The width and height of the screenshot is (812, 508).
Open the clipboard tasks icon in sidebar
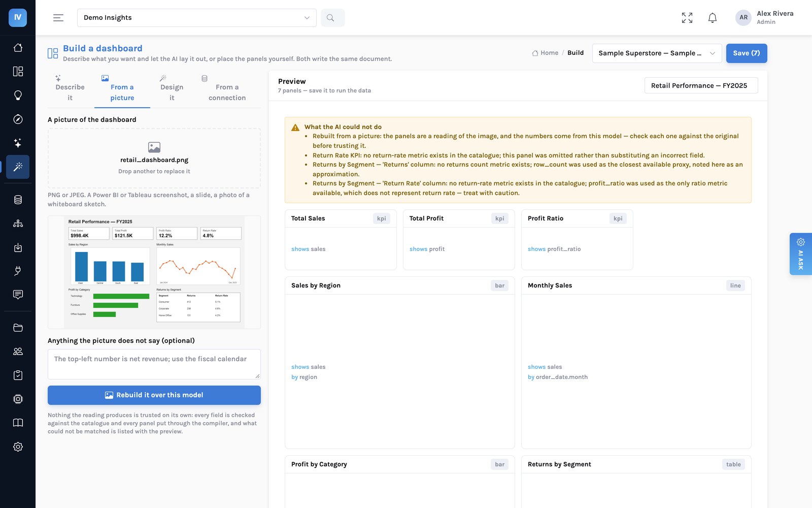(x=18, y=375)
